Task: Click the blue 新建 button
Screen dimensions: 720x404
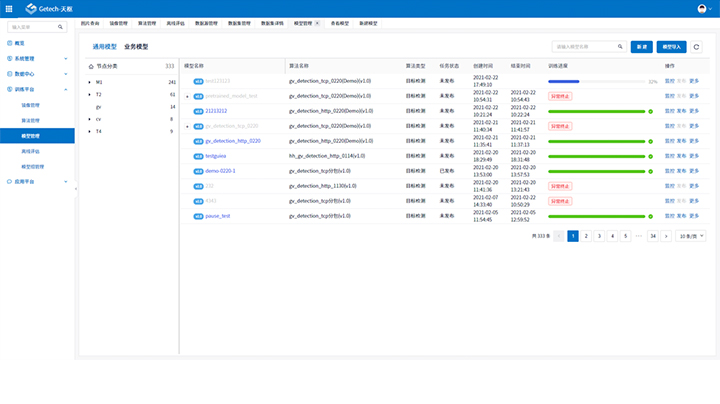Action: coord(642,46)
